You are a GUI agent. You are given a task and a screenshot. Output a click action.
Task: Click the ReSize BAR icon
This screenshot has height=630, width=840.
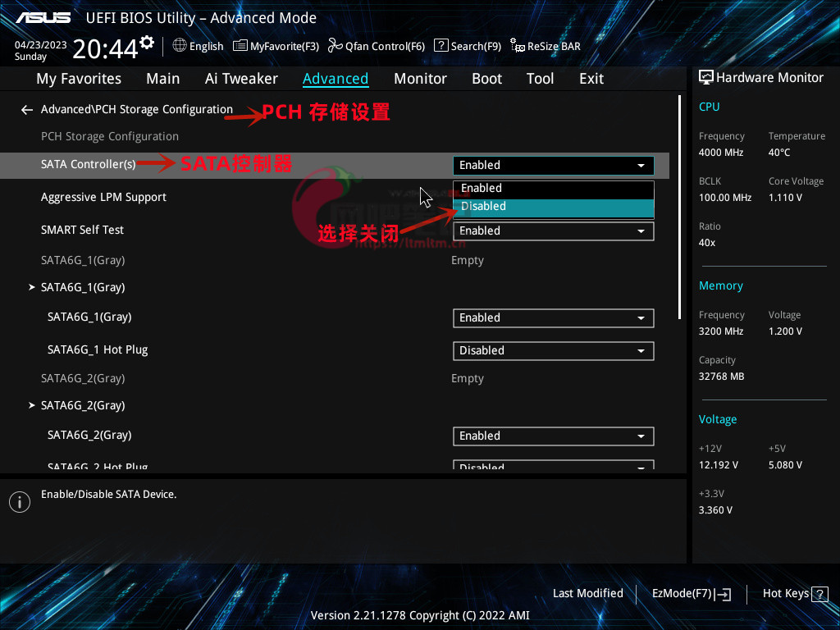pos(518,46)
